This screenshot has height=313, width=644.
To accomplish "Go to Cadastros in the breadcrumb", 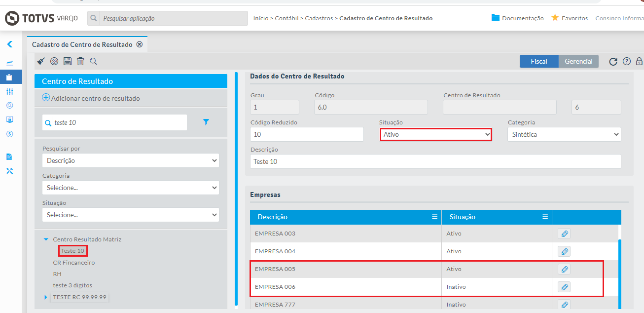I will pyautogui.click(x=319, y=18).
